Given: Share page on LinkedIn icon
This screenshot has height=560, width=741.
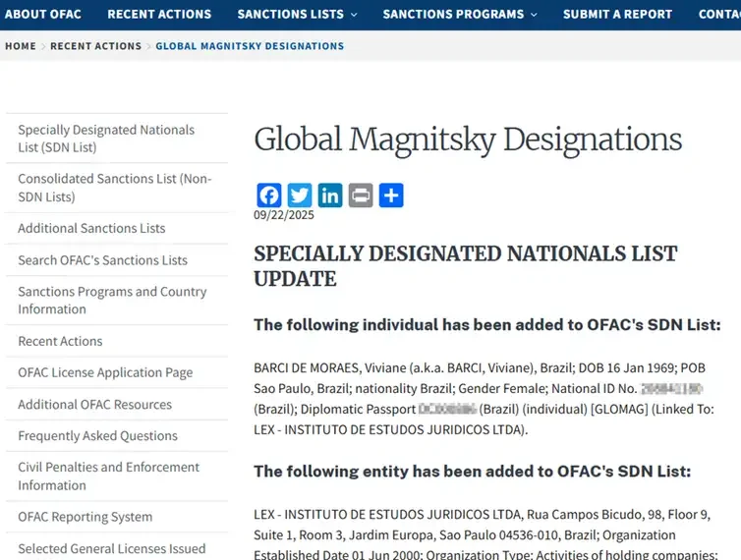Looking at the screenshot, I should (x=330, y=196).
